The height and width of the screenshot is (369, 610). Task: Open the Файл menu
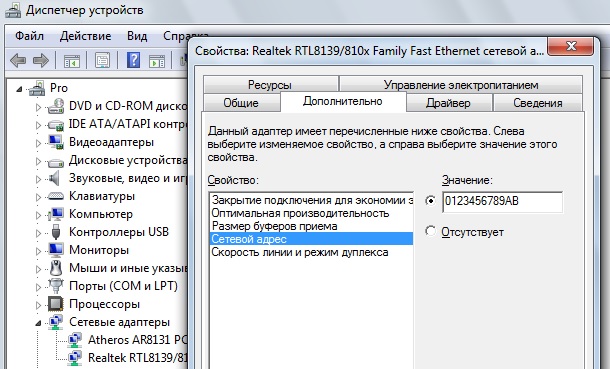29,36
